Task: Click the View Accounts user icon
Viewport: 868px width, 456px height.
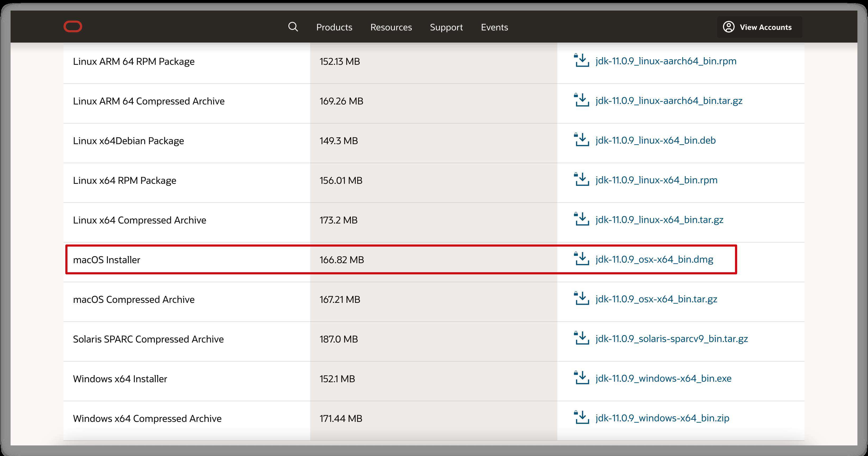Action: pyautogui.click(x=729, y=27)
